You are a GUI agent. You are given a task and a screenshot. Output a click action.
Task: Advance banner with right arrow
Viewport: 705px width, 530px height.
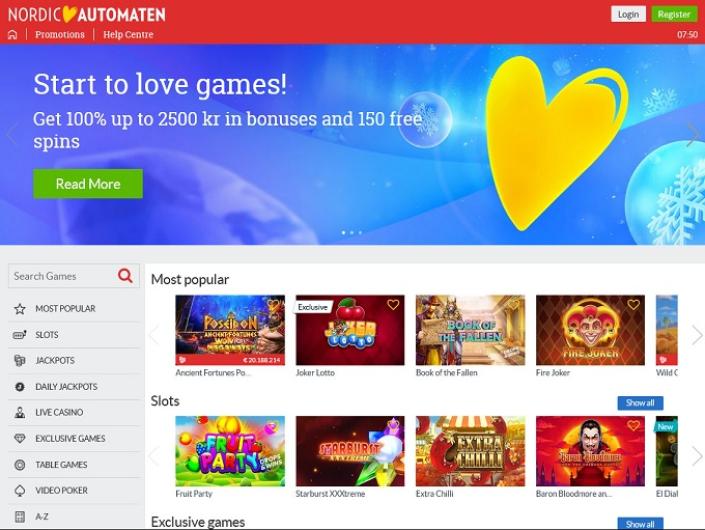(693, 134)
